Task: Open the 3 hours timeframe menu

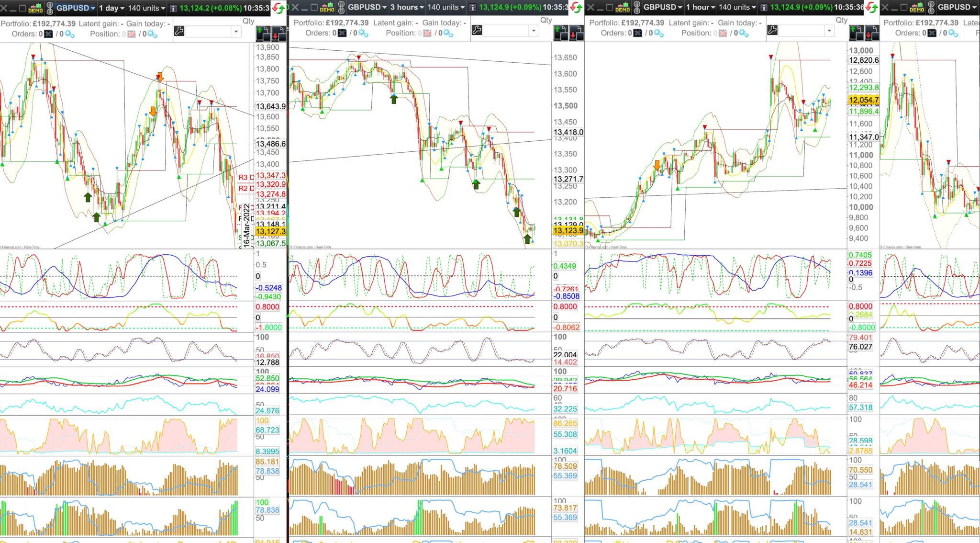Action: (407, 7)
